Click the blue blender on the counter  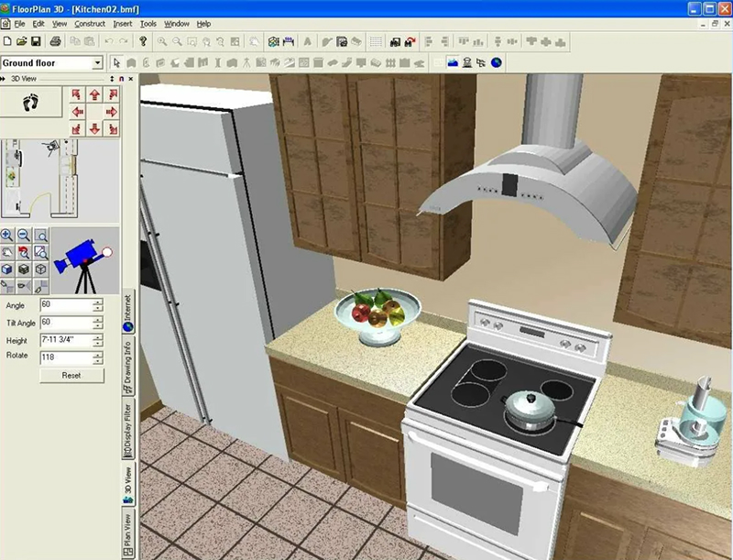point(690,423)
